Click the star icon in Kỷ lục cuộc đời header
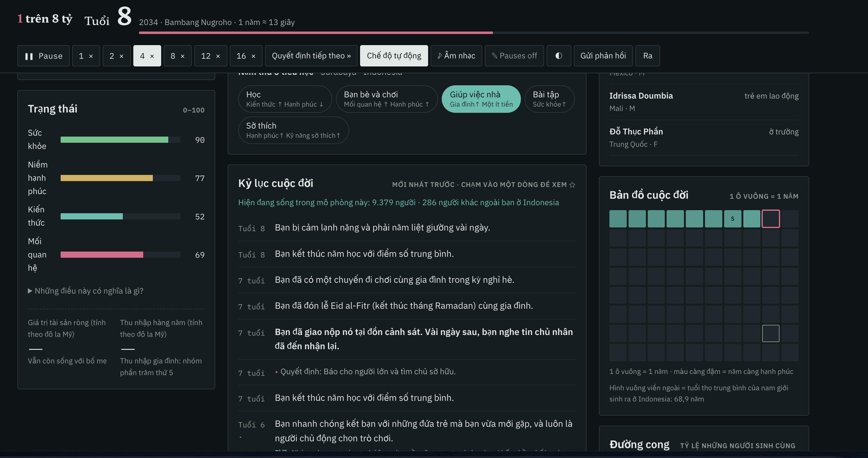 [572, 185]
